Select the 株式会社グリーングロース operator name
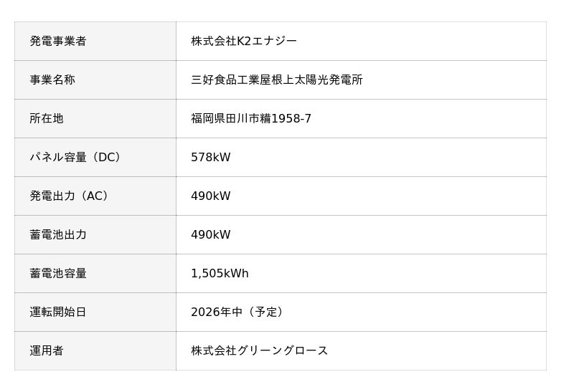The height and width of the screenshot is (392, 574). 260,350
